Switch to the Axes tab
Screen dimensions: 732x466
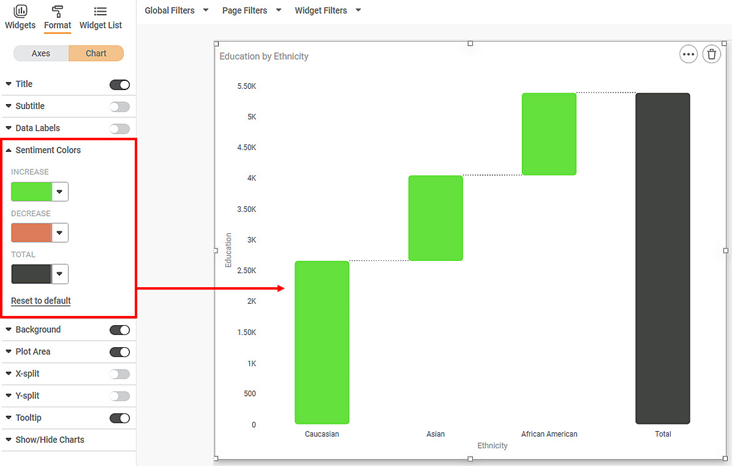coord(41,53)
